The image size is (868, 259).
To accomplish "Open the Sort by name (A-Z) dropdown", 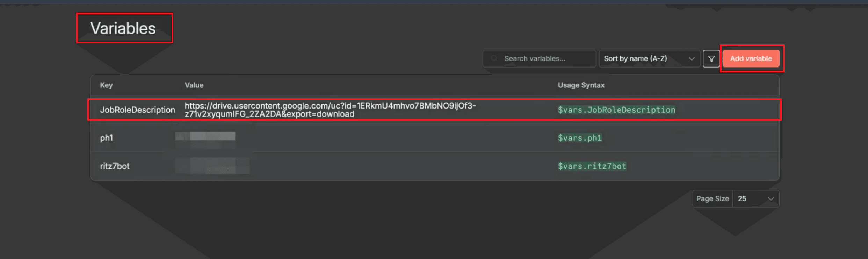I will 649,58.
